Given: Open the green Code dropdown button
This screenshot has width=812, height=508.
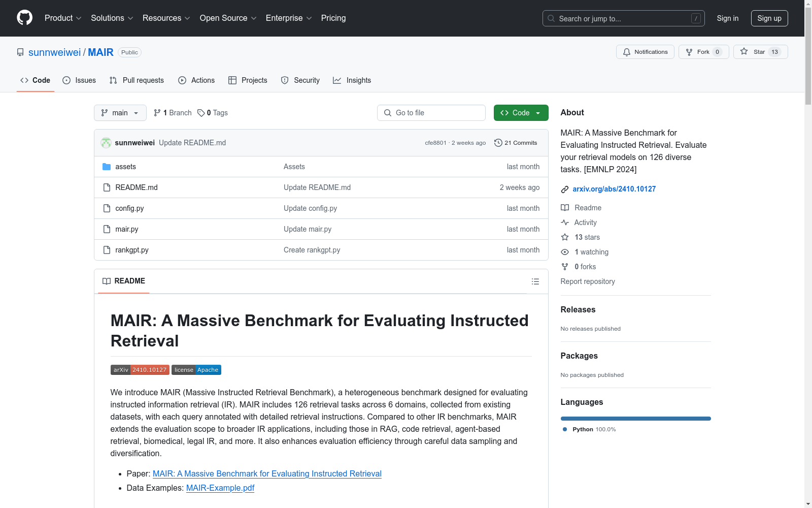Looking at the screenshot, I should (x=521, y=113).
